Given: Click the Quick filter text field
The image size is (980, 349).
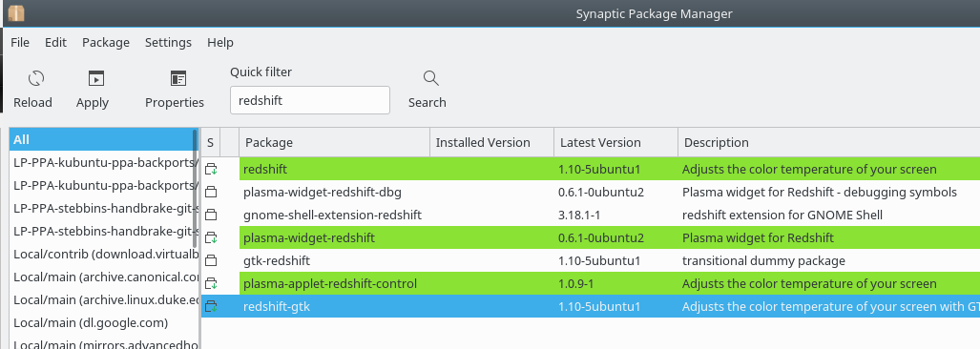Looking at the screenshot, I should (310, 100).
